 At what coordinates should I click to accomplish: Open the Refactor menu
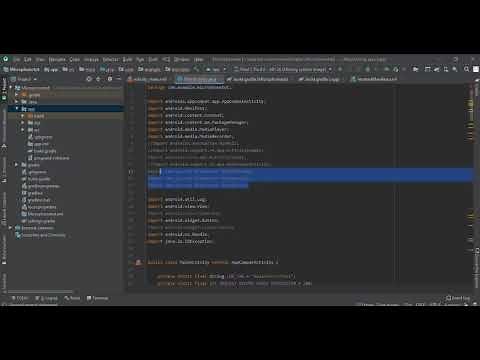[x=110, y=59]
